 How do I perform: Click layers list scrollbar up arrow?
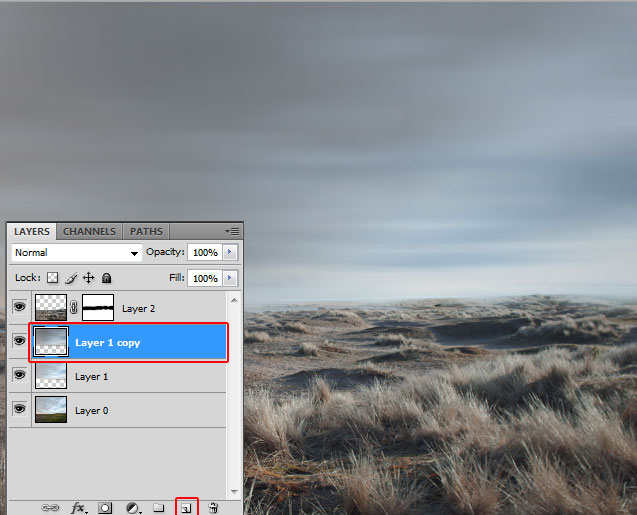point(234,300)
